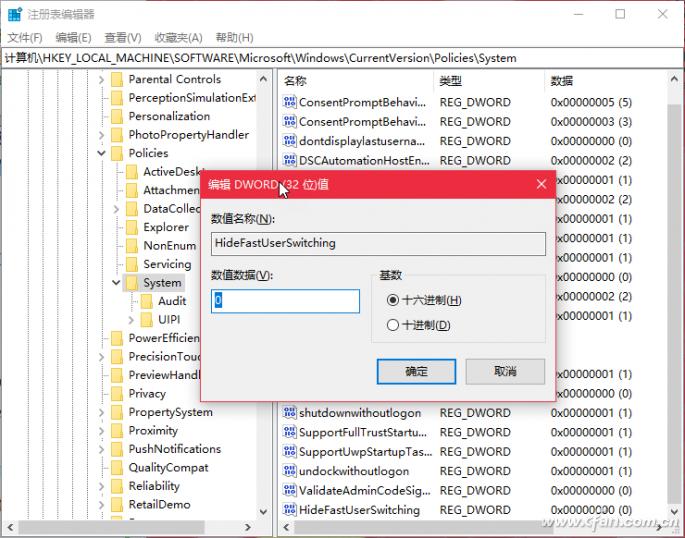Expand the PropertySystem tree node
Viewport: 685px width, 538px height.
click(101, 412)
